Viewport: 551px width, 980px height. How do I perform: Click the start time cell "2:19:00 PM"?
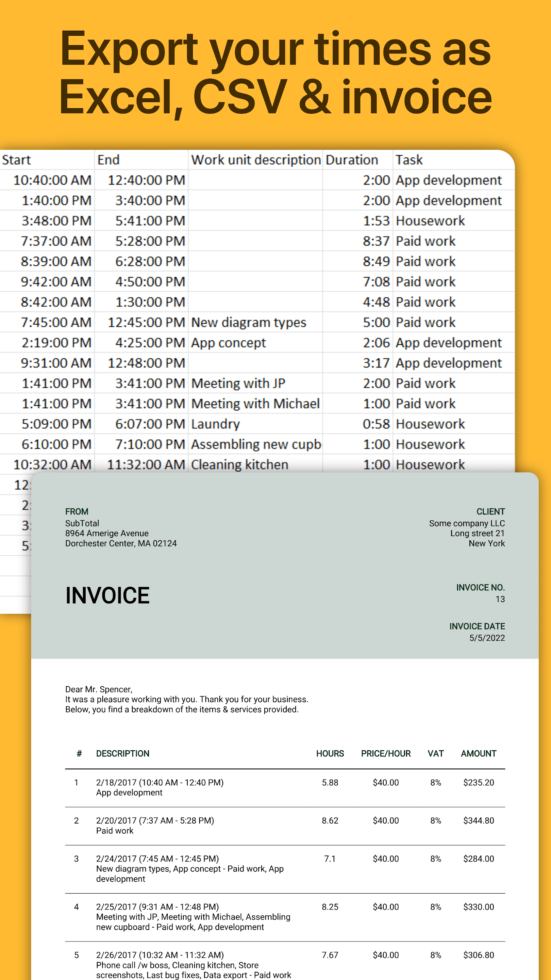coord(57,343)
